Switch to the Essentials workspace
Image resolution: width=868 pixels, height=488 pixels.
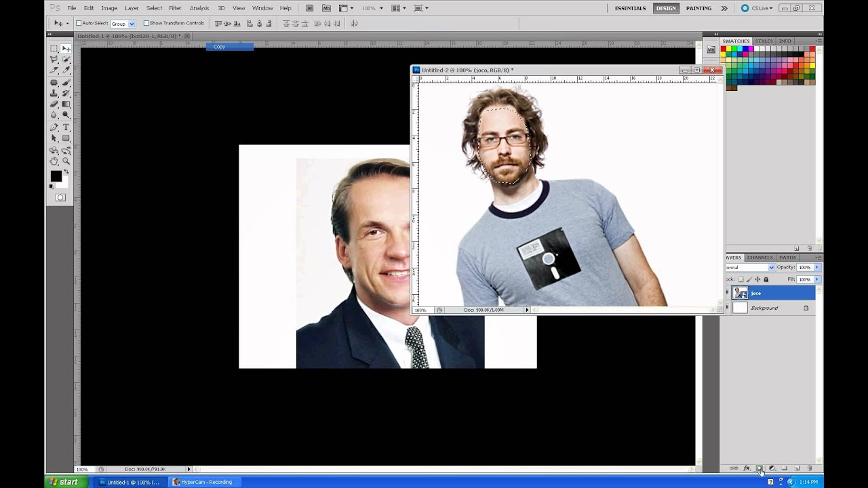coord(630,8)
